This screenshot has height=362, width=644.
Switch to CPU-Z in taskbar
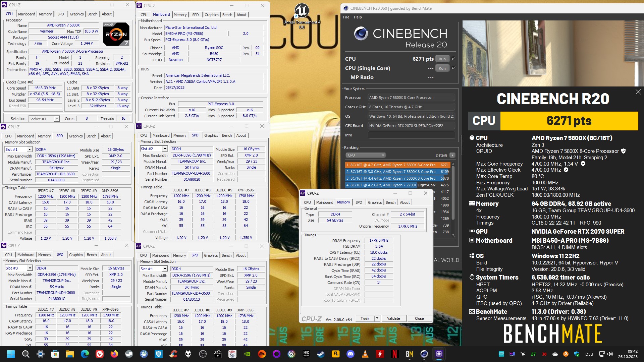click(439, 354)
